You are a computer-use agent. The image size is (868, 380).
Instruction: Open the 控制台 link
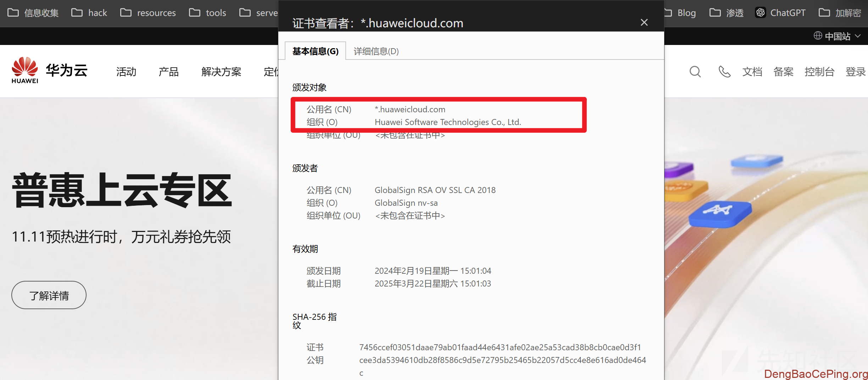[x=819, y=72]
